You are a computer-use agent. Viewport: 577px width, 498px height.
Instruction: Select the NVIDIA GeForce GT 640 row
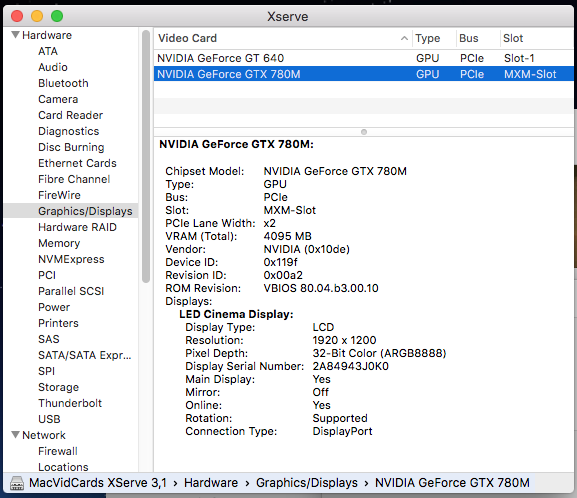pos(364,58)
